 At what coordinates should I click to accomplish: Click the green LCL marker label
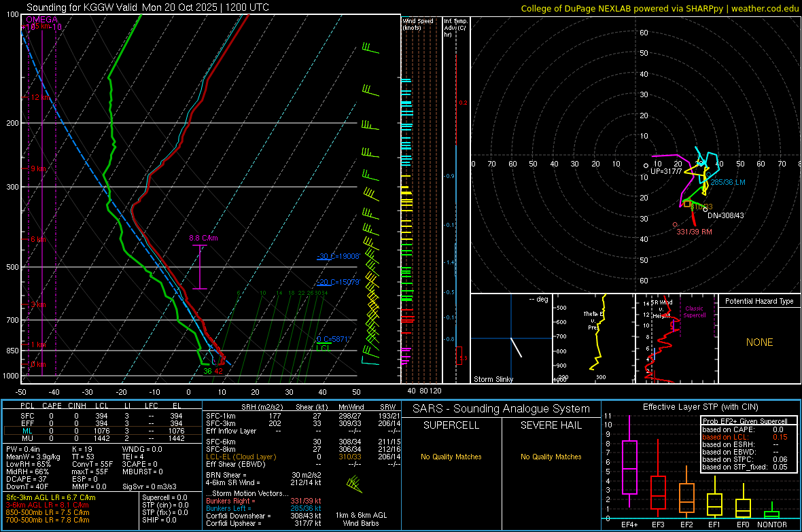pos(323,349)
